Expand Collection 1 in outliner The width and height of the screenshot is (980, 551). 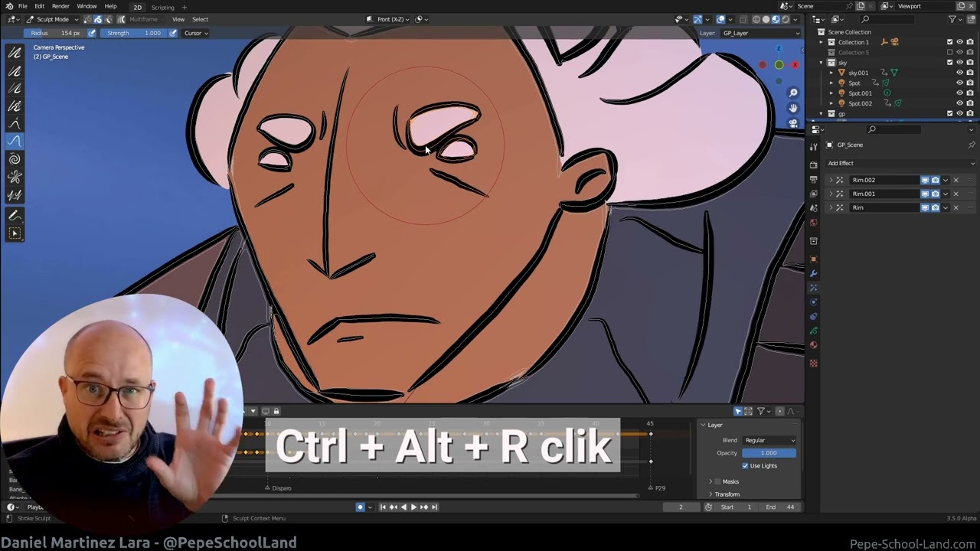822,42
